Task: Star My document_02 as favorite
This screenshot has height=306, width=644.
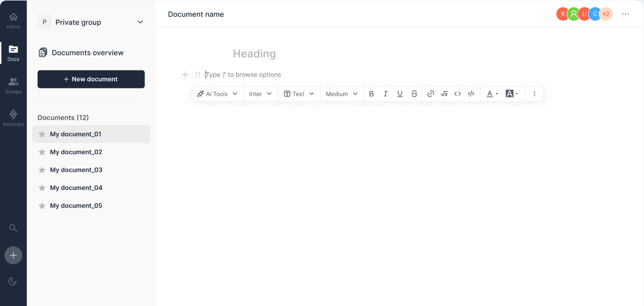Action: click(42, 152)
